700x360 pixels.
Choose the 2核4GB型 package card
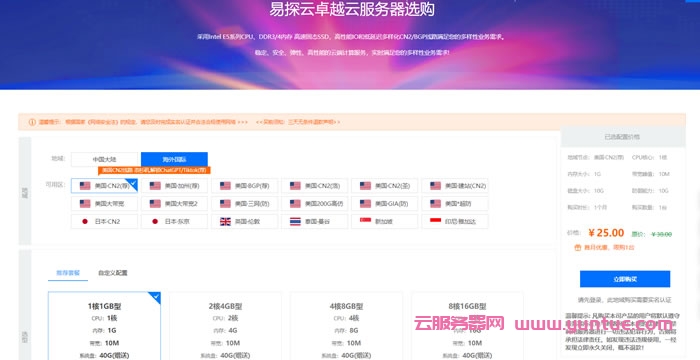[x=225, y=326]
